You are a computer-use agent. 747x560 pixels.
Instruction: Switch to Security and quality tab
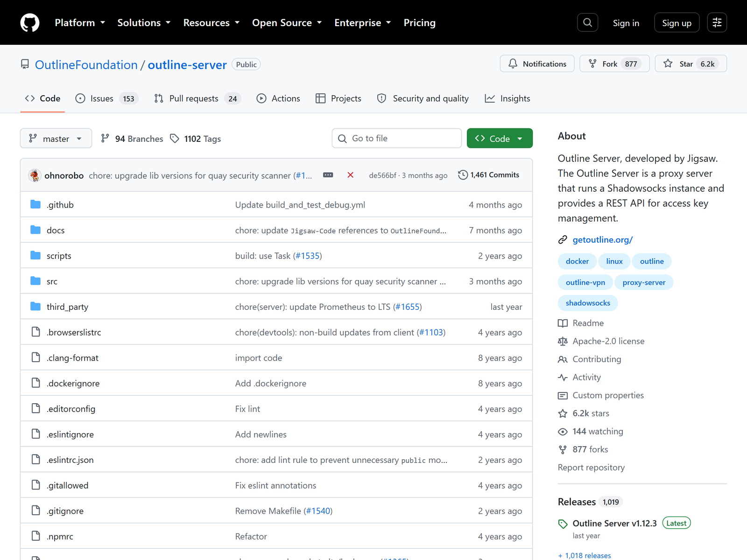[x=423, y=98]
